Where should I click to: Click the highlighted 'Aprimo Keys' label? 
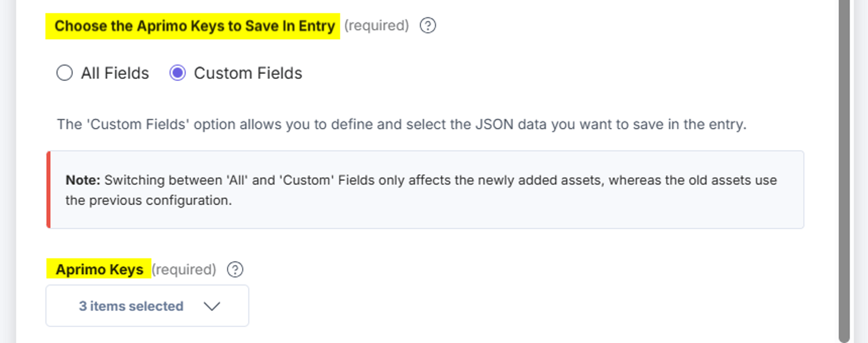[x=99, y=270]
